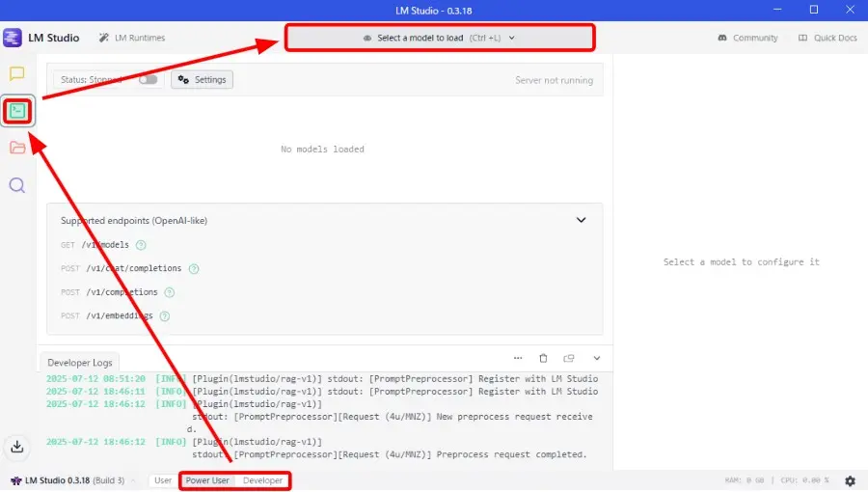Open LM Runtimes
The height and width of the screenshot is (492, 868).
[x=132, y=38]
